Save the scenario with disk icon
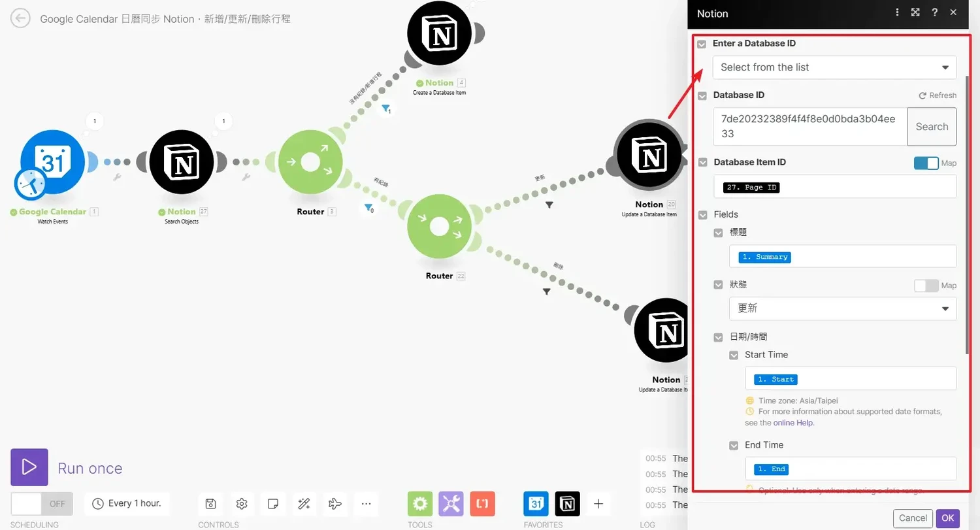980x530 pixels. tap(210, 503)
